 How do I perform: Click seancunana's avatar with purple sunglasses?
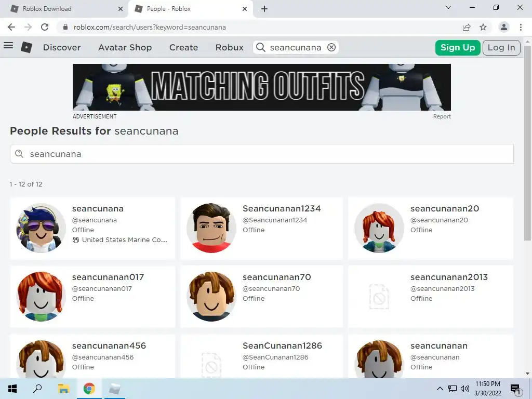point(41,228)
